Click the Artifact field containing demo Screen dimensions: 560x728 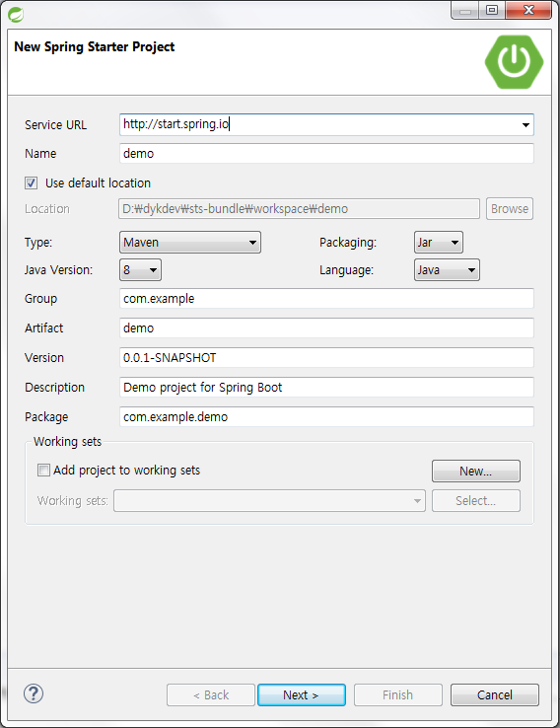click(326, 328)
